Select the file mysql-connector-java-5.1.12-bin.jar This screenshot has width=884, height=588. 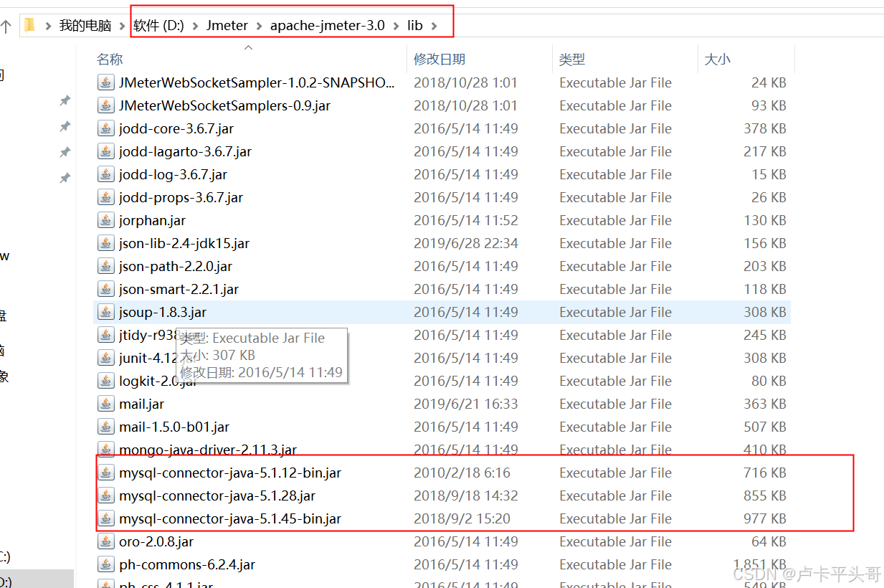point(230,473)
